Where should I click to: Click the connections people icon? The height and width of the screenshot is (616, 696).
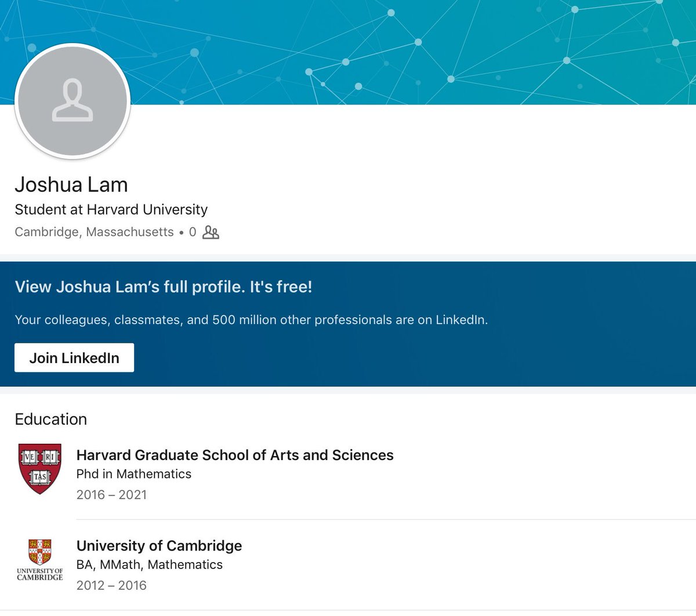coord(211,232)
